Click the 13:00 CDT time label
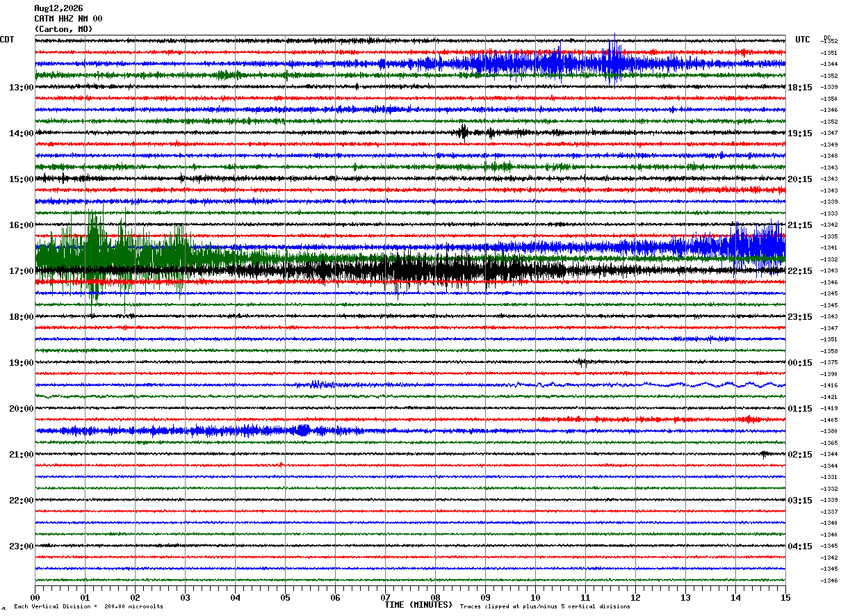The width and height of the screenshot is (841, 616). coord(21,88)
